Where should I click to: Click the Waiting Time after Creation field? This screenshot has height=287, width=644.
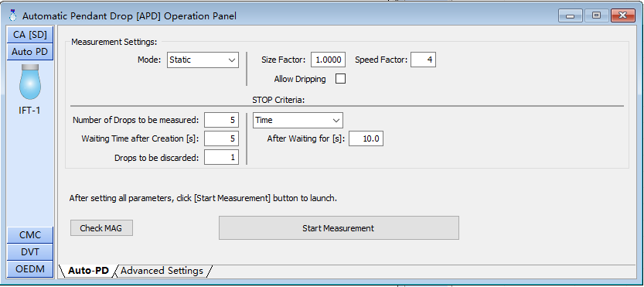[221, 138]
